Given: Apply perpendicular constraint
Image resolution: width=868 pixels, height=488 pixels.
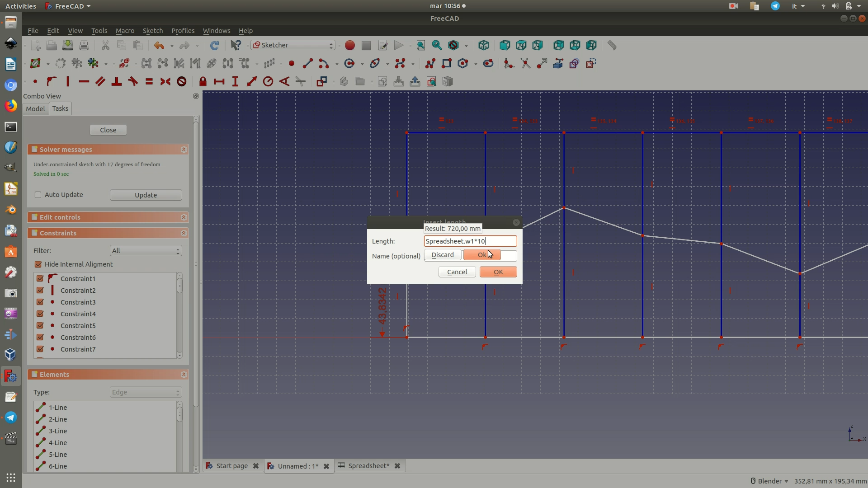Looking at the screenshot, I should pos(116,82).
